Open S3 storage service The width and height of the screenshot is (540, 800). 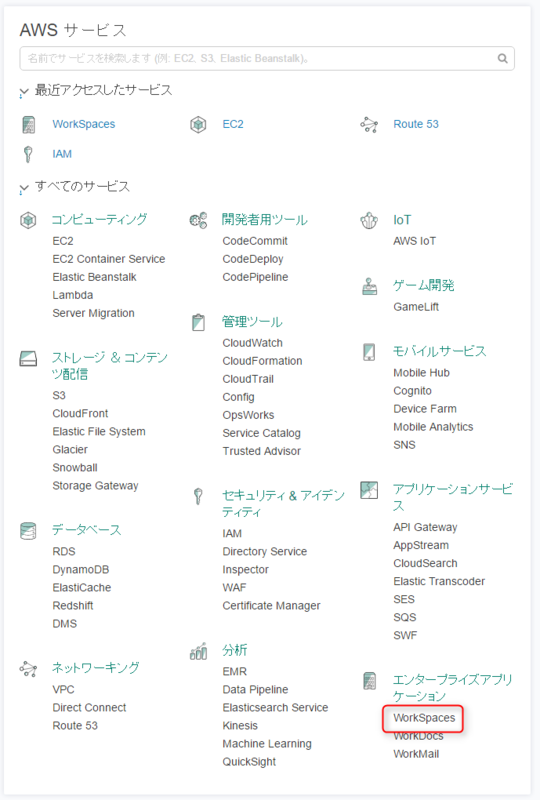[x=59, y=395]
